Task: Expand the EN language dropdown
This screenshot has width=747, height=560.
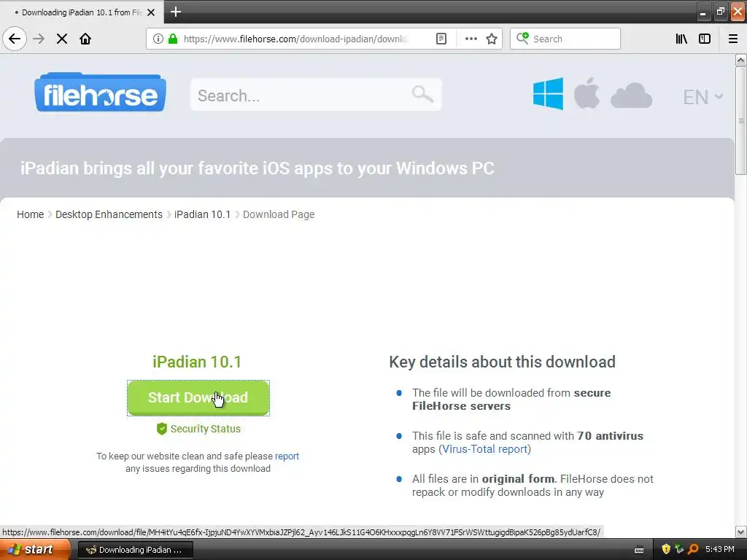Action: pyautogui.click(x=703, y=97)
